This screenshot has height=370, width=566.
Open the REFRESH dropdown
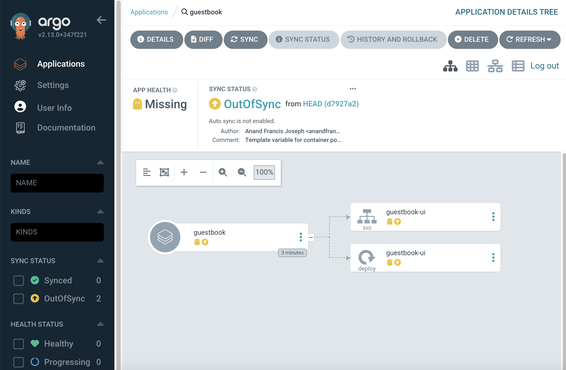[x=530, y=39]
